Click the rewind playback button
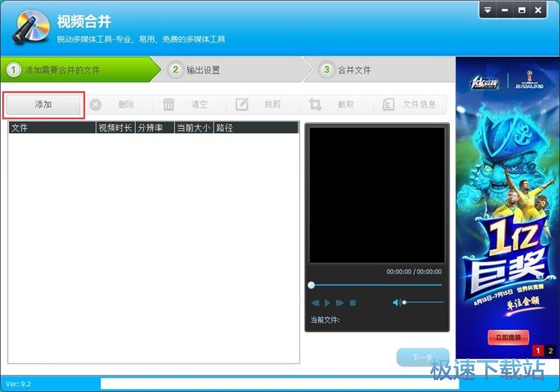This screenshot has height=392, width=560. click(315, 303)
